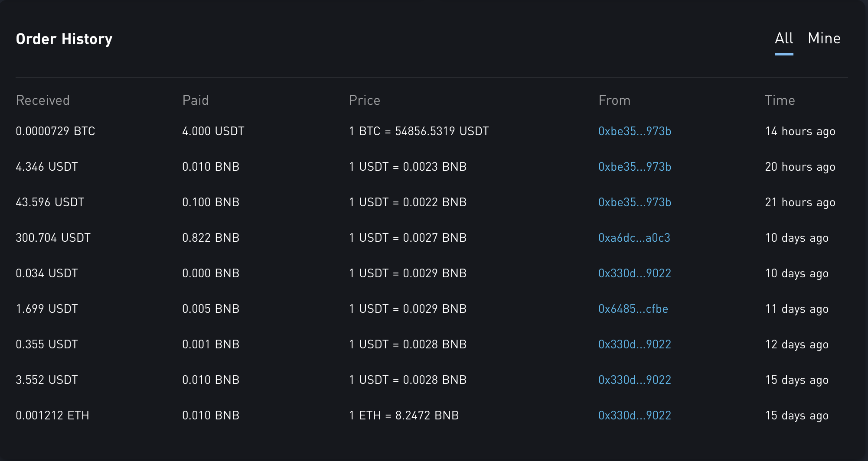Screen dimensions: 868x461
Task: Open address 0xbe35...973b from 21 hours ago
Action: pos(635,202)
